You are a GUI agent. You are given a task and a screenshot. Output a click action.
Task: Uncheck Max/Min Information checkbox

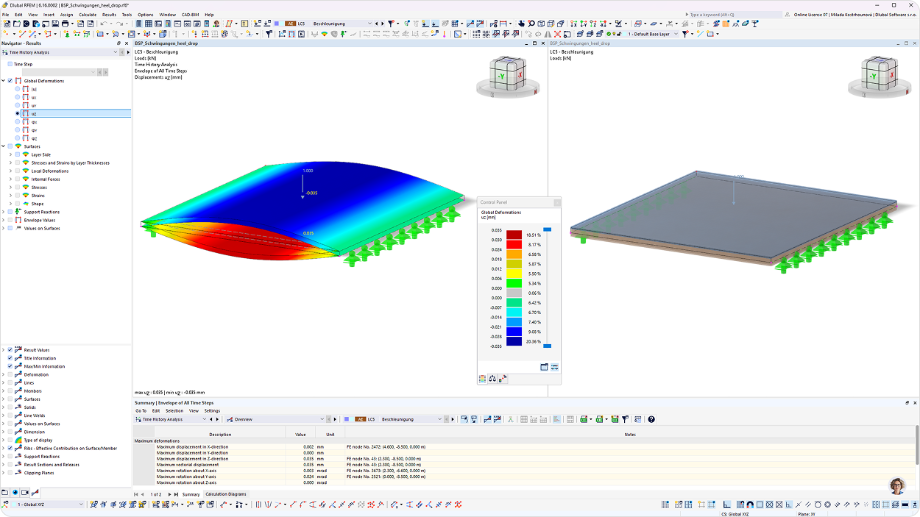[x=10, y=366]
